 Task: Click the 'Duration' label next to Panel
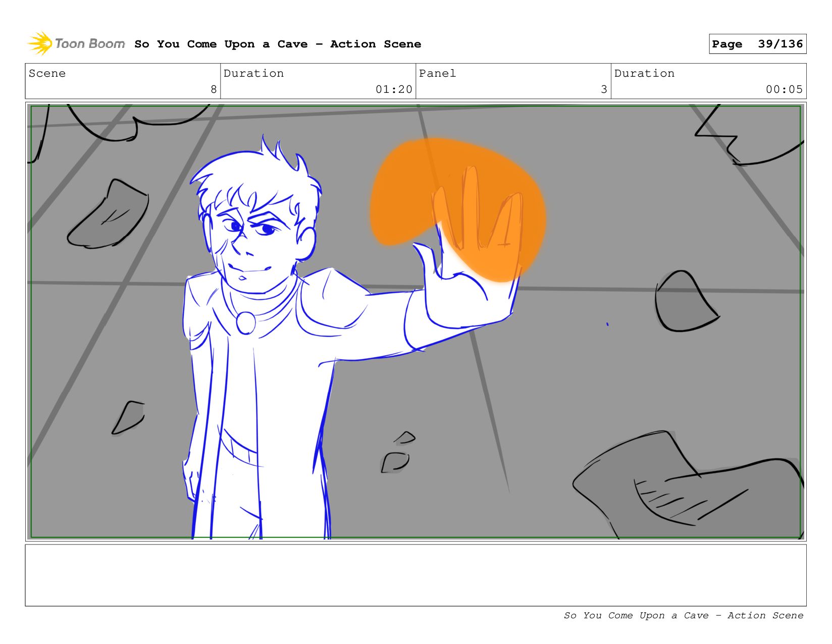(644, 73)
